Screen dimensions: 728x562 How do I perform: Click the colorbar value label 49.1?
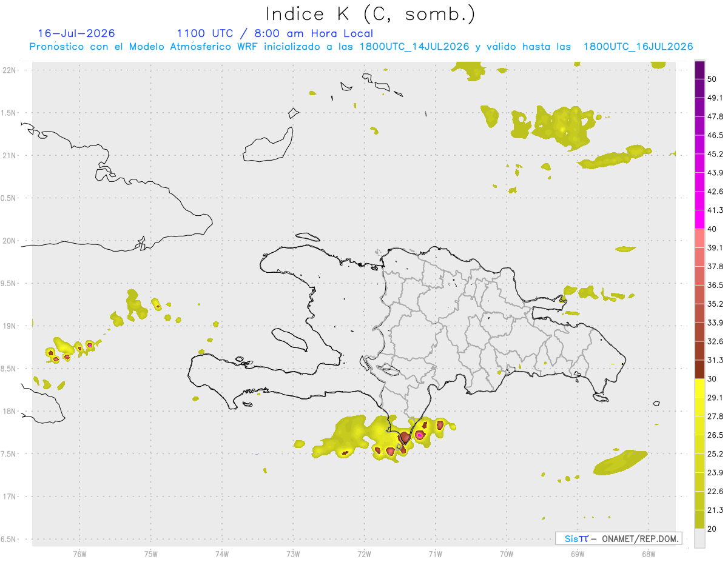[715, 98]
